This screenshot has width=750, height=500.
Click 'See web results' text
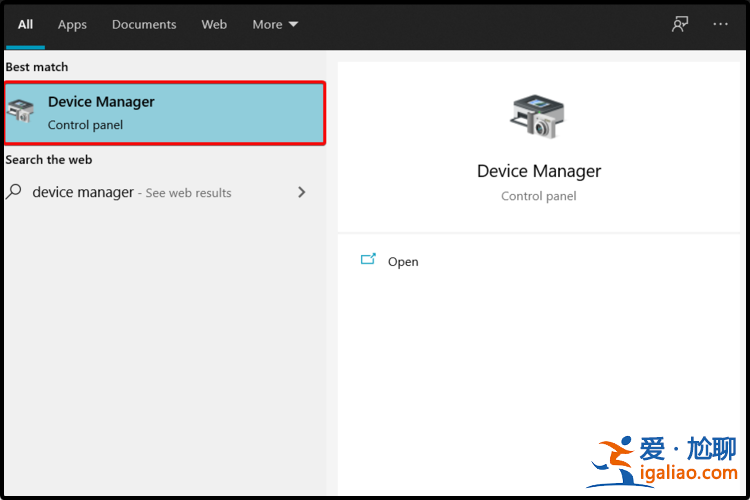tap(188, 193)
